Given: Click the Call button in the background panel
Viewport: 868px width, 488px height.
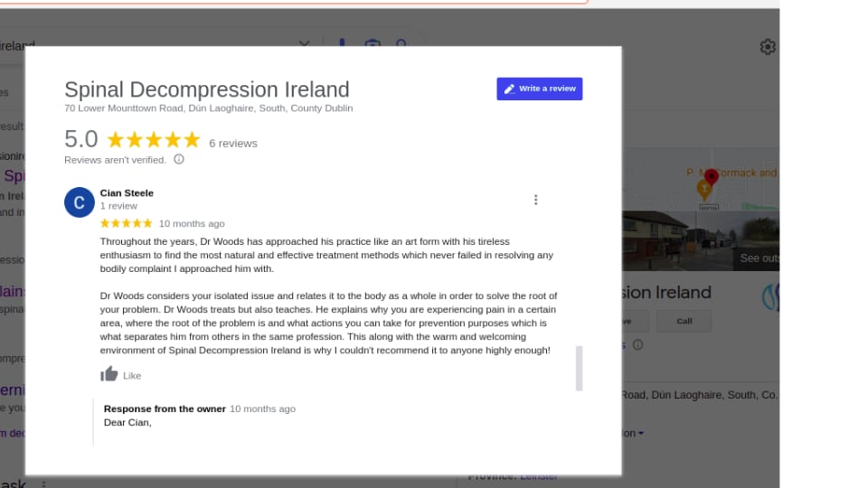Looking at the screenshot, I should (684, 321).
